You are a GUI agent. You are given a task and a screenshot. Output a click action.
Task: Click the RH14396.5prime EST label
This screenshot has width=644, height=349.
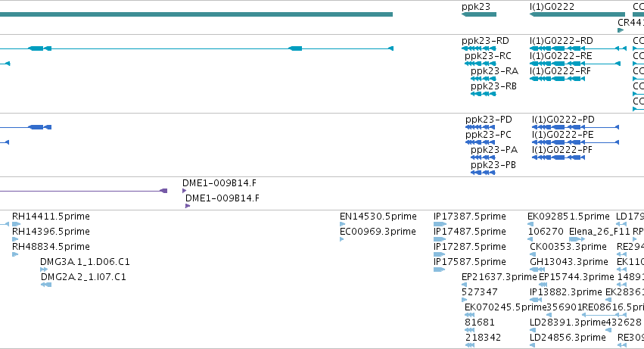pos(51,232)
